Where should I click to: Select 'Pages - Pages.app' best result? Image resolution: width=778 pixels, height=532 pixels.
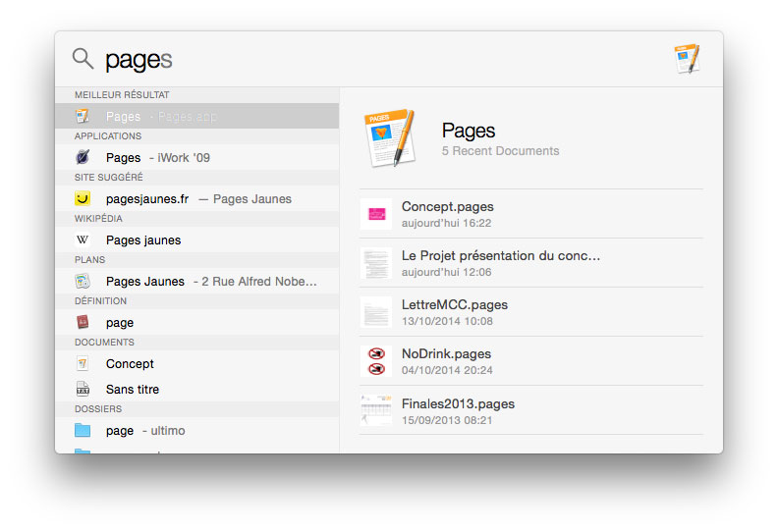[x=197, y=116]
